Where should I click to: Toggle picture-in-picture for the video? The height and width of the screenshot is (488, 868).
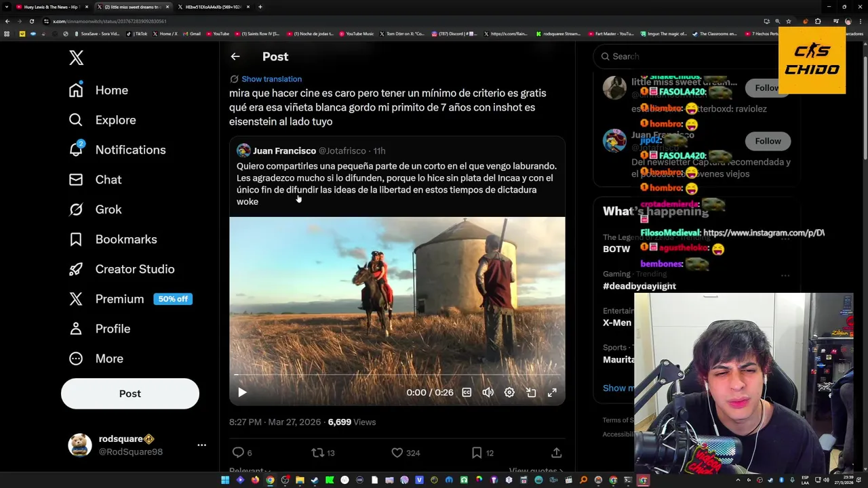(531, 392)
